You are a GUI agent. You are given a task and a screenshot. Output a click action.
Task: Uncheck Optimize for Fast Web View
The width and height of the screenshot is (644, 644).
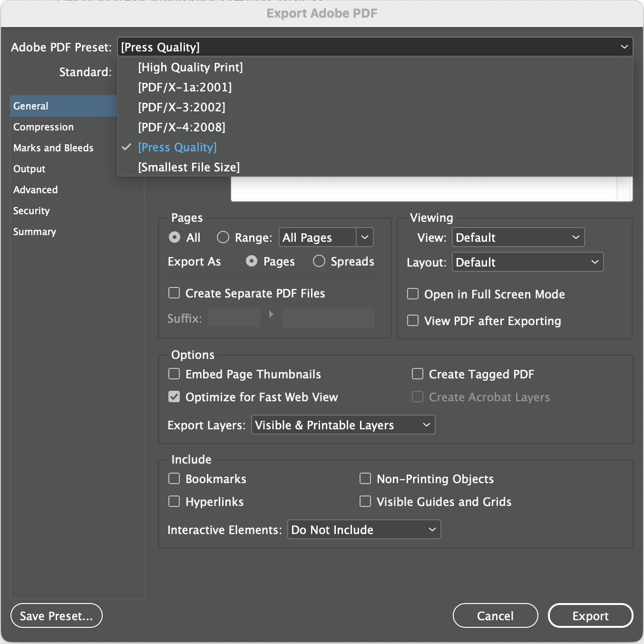coord(174,396)
